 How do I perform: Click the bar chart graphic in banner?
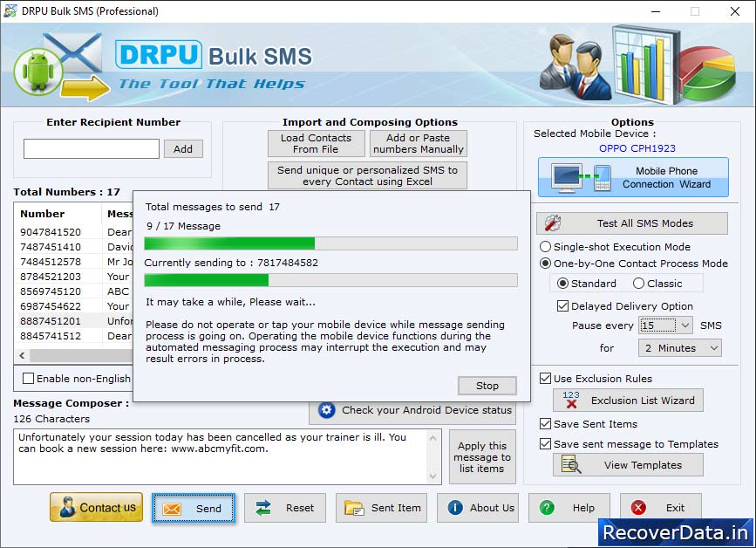(x=646, y=65)
